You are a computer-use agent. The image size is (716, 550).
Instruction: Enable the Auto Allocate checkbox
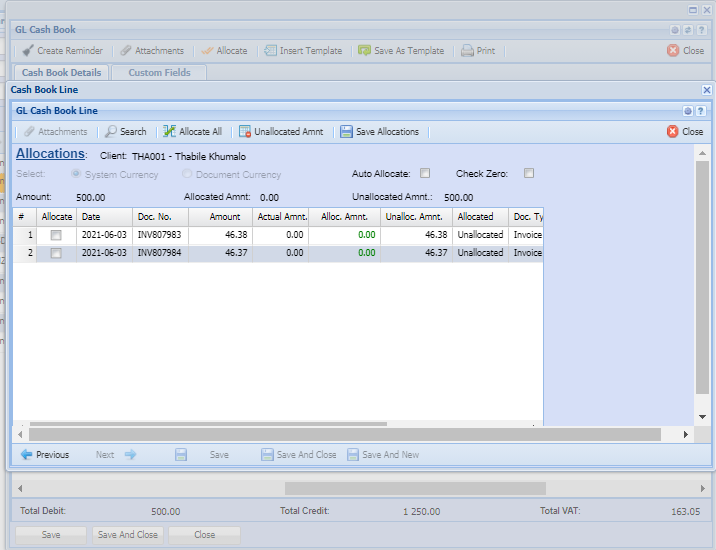425,173
